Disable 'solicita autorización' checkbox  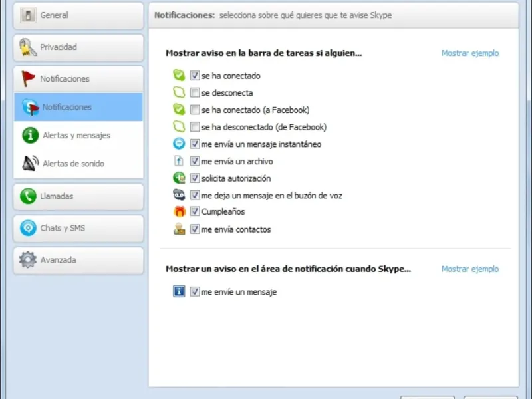[x=195, y=178]
